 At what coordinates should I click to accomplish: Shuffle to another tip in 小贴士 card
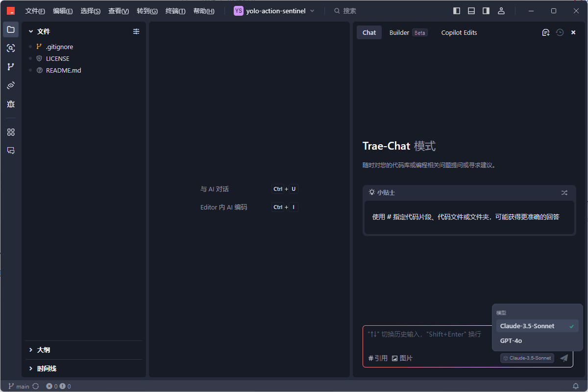pyautogui.click(x=564, y=193)
